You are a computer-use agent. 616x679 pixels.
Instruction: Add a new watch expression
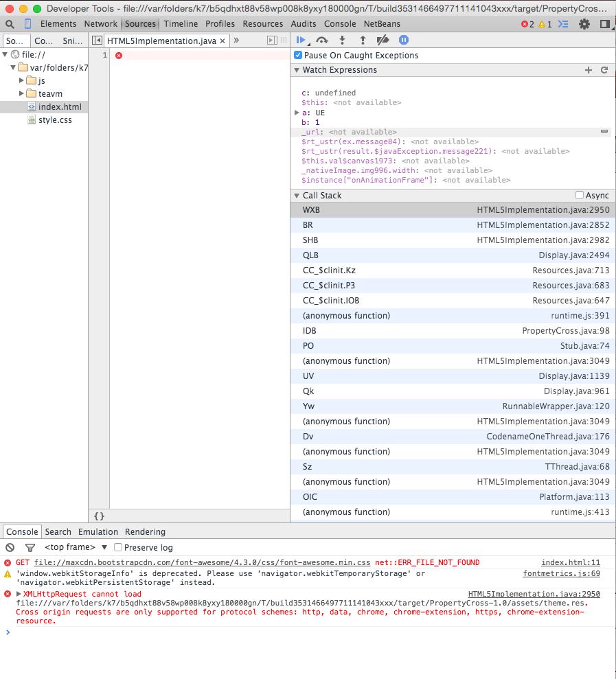click(588, 70)
